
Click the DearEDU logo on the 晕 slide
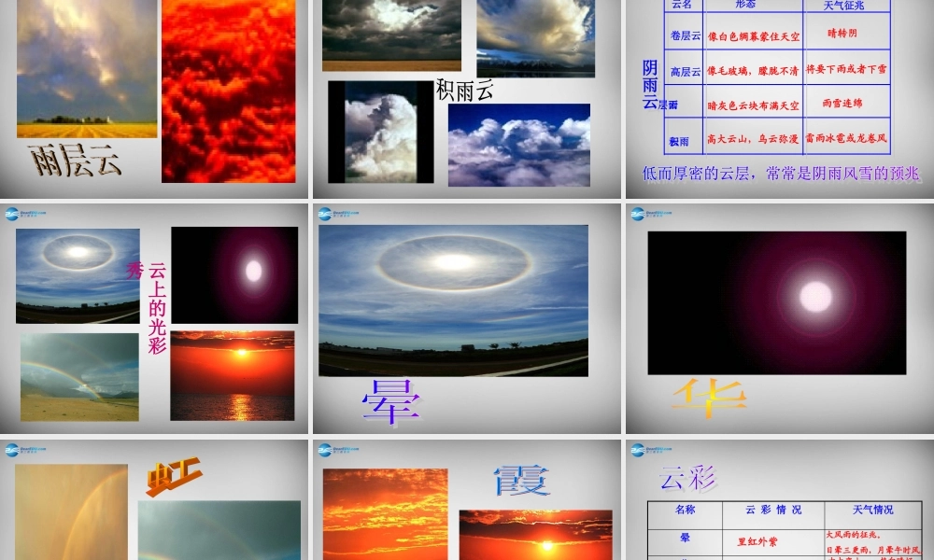[338, 214]
